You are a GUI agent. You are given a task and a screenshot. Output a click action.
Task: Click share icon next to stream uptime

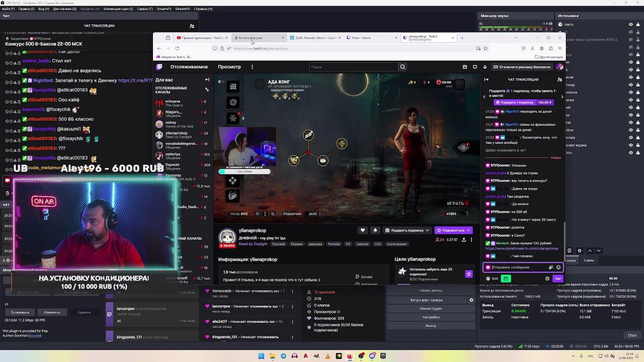pyautogui.click(x=463, y=240)
